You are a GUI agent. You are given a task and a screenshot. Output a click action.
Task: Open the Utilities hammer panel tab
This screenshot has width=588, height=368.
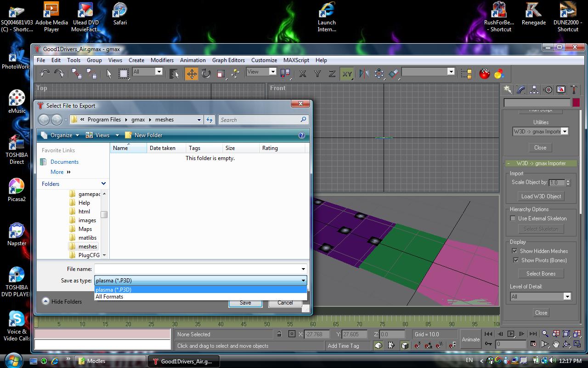pyautogui.click(x=574, y=90)
